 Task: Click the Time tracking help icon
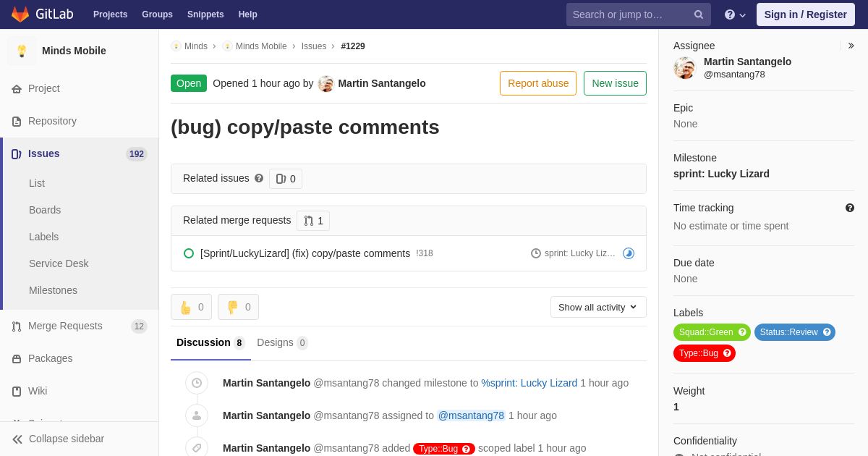tap(850, 208)
